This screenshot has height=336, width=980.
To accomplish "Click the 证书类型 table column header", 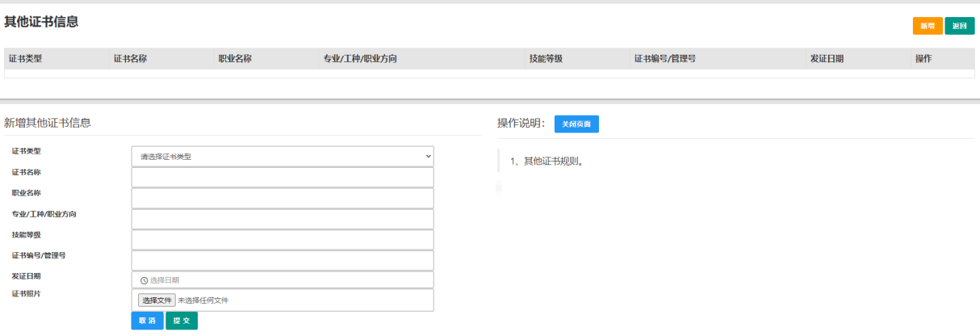I will click(x=25, y=59).
